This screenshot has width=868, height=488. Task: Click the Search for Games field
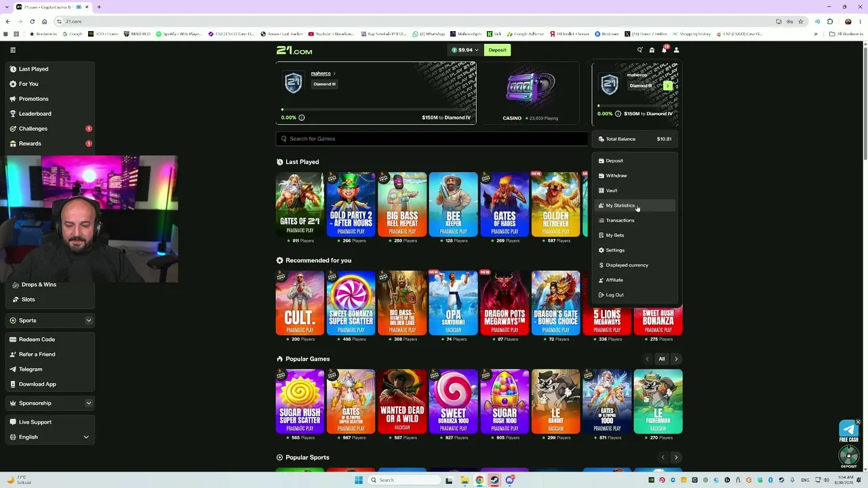click(x=432, y=139)
